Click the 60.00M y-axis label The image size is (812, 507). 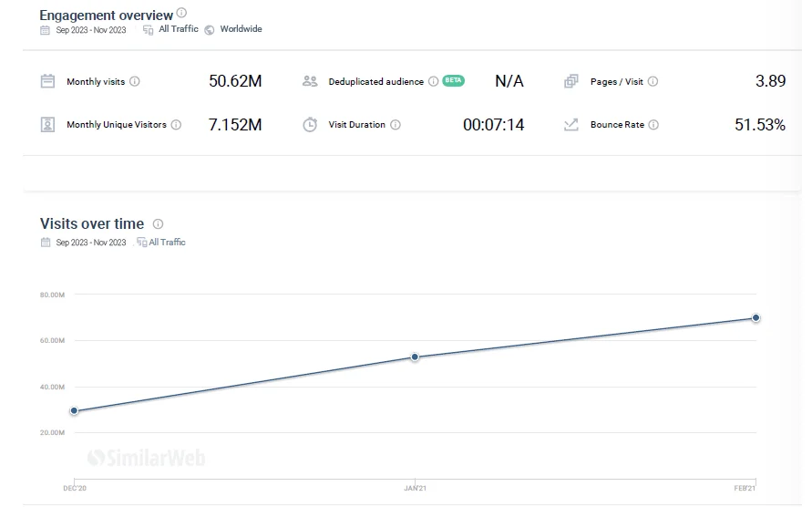[x=52, y=341]
